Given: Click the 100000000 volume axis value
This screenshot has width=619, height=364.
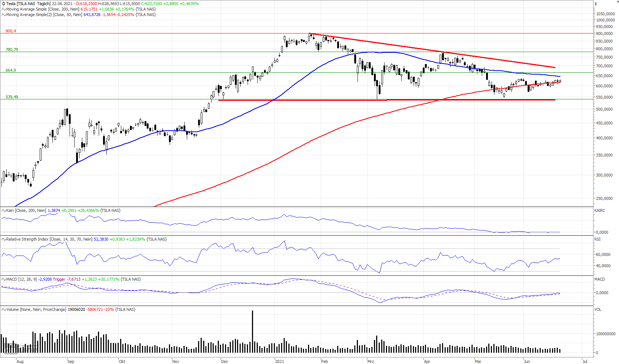Looking at the screenshot, I should click(606, 333).
